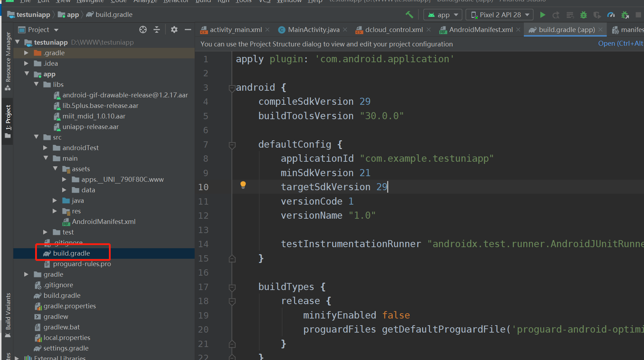Image resolution: width=644 pixels, height=360 pixels.
Task: Click the Apply Changes and Restart Activity icon
Action: [556, 15]
